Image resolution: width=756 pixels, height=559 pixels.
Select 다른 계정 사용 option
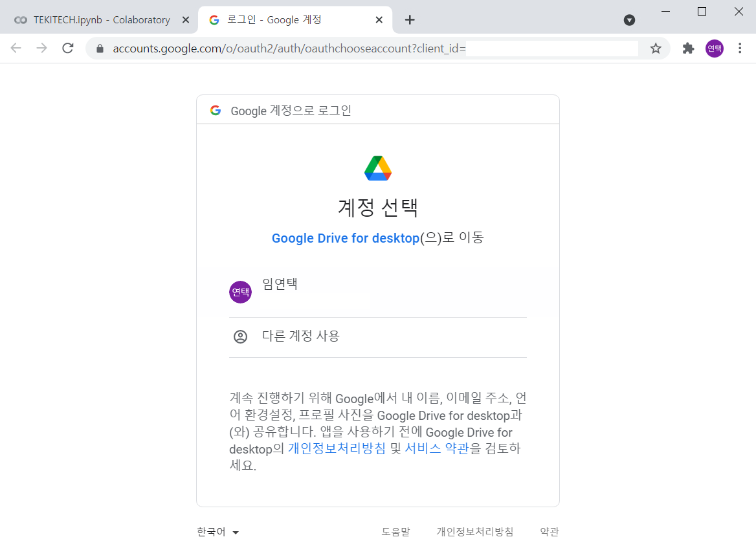tap(378, 337)
